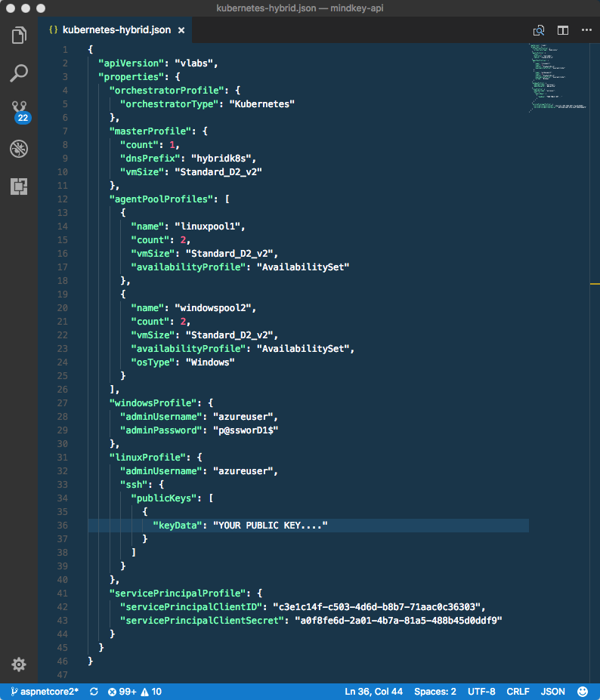Open Source Control view with 22 changes
Screen dimensions: 600x700
tap(19, 111)
